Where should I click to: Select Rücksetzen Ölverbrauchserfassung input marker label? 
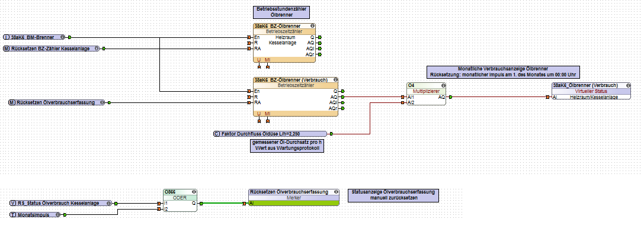click(x=56, y=102)
